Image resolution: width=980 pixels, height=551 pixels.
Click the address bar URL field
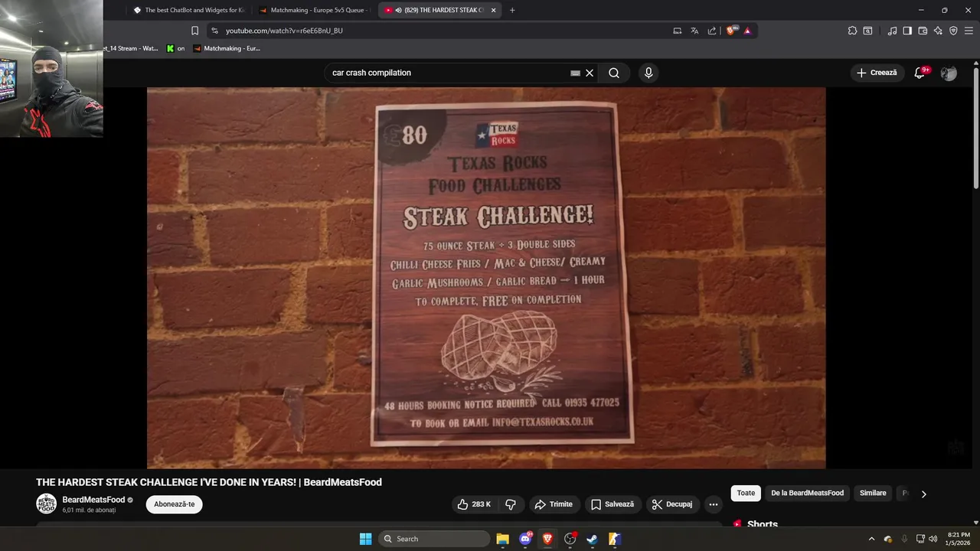(x=444, y=31)
